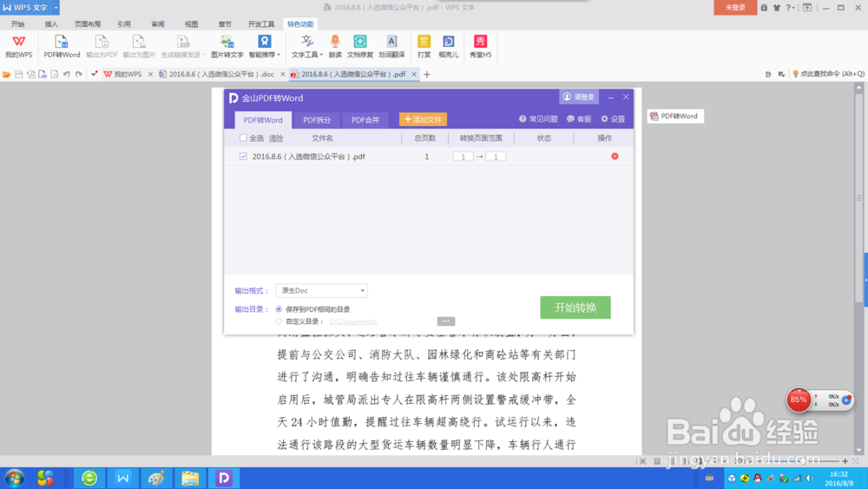Image resolution: width=868 pixels, height=489 pixels.
Task: Click the document vertical scrollbar
Action: tap(858, 198)
